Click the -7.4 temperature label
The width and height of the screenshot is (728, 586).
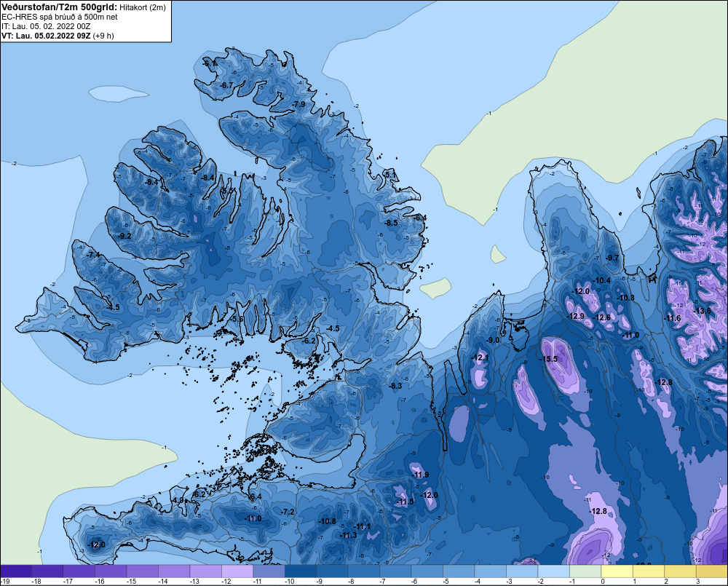point(93,255)
